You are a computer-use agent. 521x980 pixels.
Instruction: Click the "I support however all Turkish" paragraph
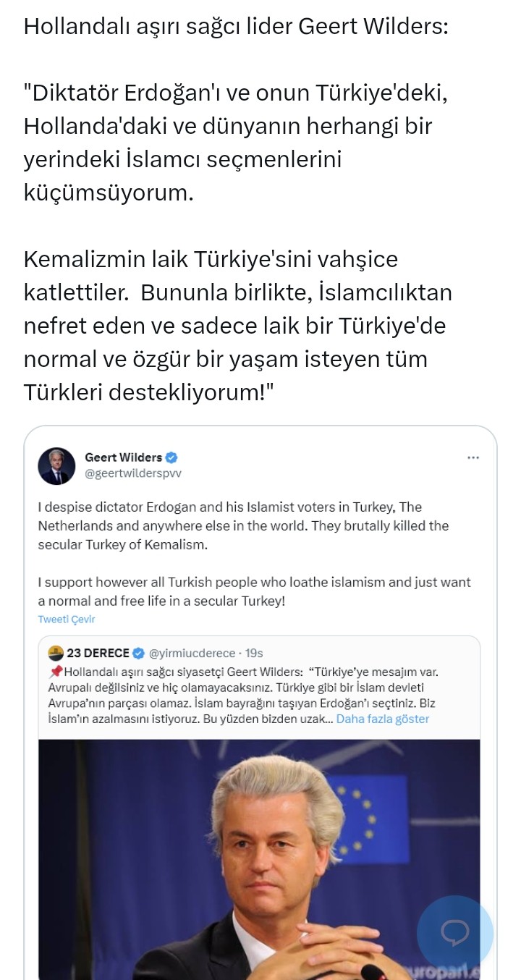[254, 591]
